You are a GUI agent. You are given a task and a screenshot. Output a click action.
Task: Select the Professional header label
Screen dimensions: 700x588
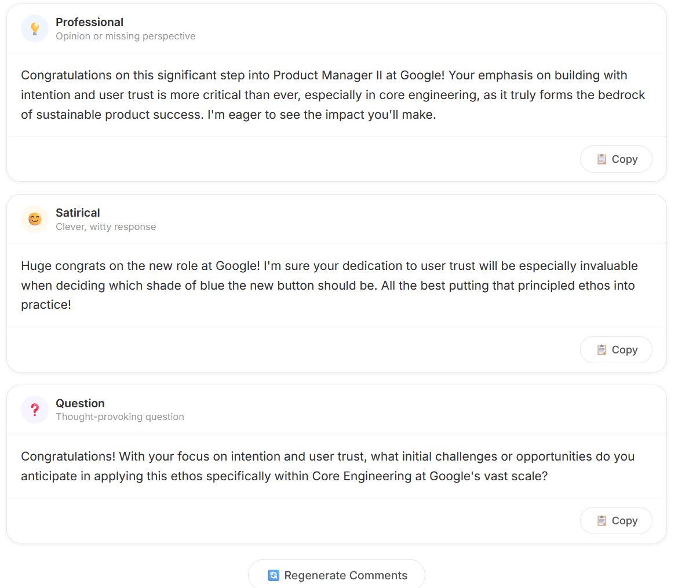click(x=89, y=22)
